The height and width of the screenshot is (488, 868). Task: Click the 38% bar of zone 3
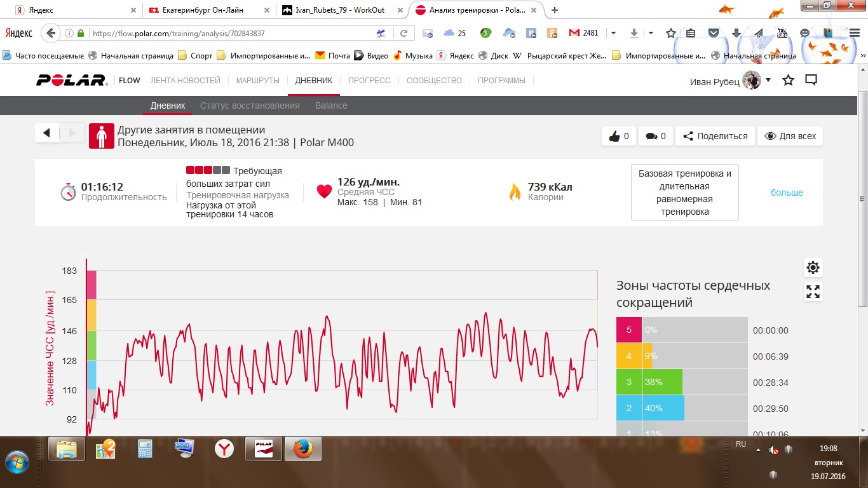pos(662,382)
